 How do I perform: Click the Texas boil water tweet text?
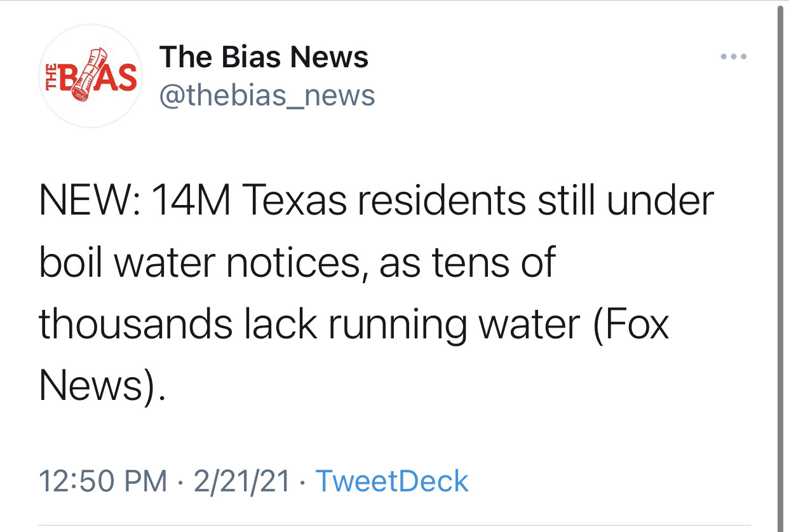tap(375, 293)
